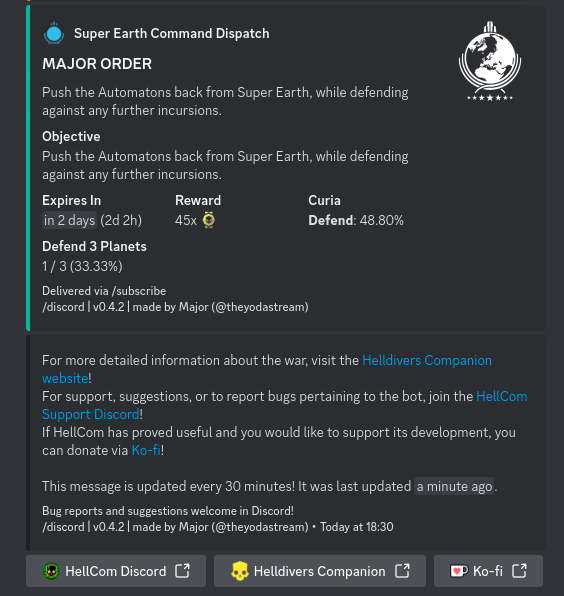Click the 'in 2 days' expiry timestamp

(69, 220)
